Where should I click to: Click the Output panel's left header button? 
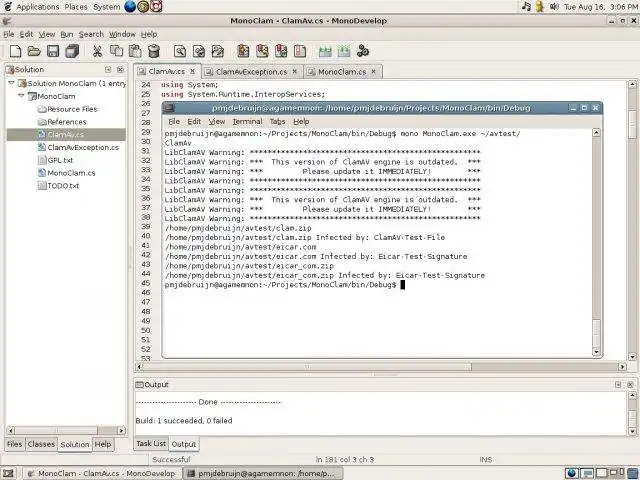pyautogui.click(x=618, y=384)
